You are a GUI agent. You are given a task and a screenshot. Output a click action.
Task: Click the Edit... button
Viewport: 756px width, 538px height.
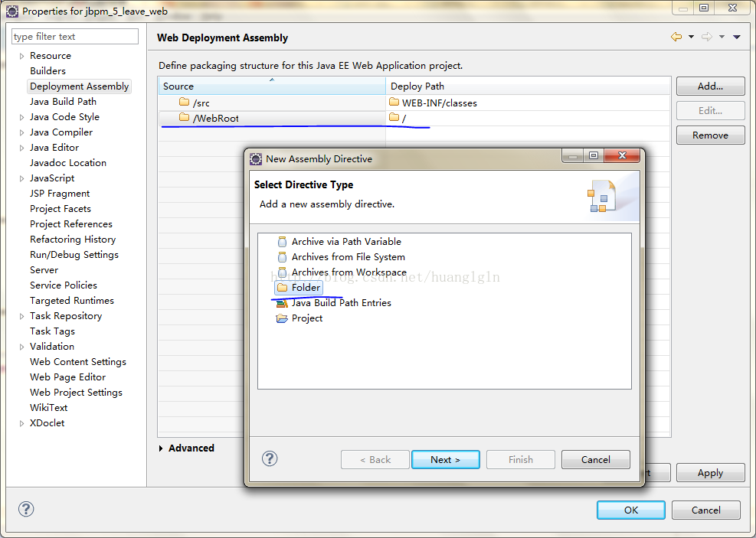[710, 111]
